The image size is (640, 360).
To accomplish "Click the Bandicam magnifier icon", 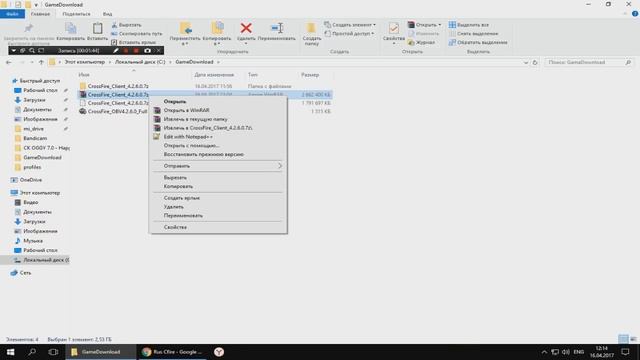I will 32,51.
